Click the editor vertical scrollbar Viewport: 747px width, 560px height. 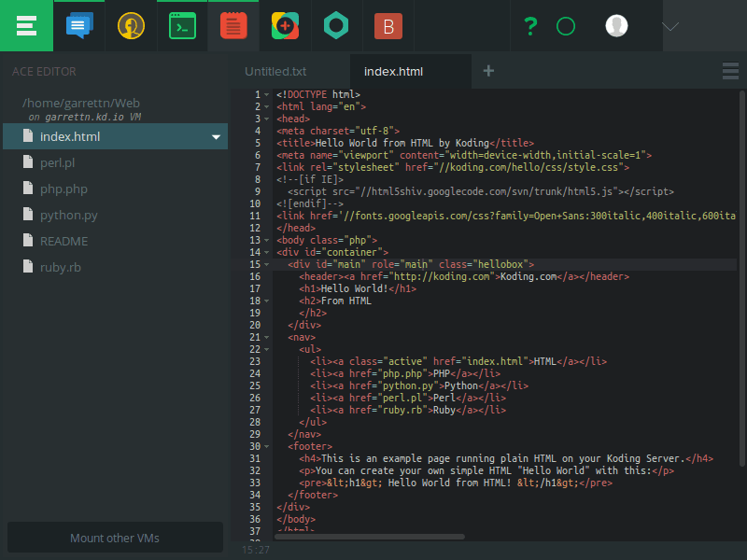(x=742, y=278)
